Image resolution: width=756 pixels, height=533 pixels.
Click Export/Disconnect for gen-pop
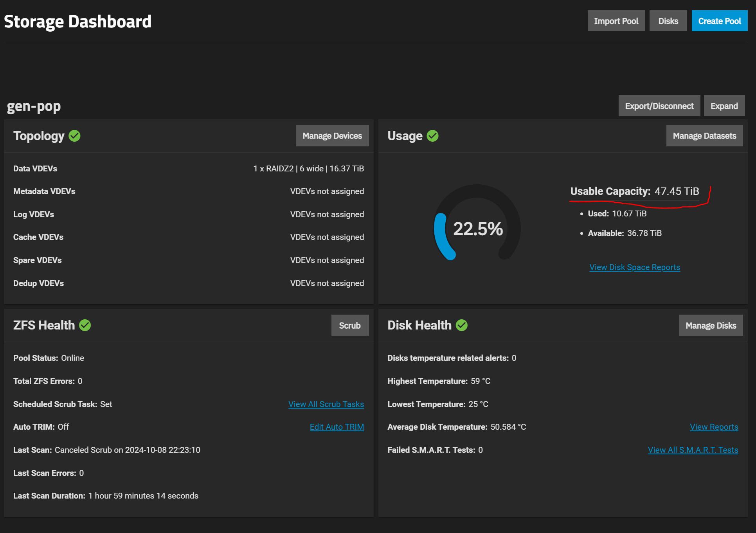pos(659,106)
